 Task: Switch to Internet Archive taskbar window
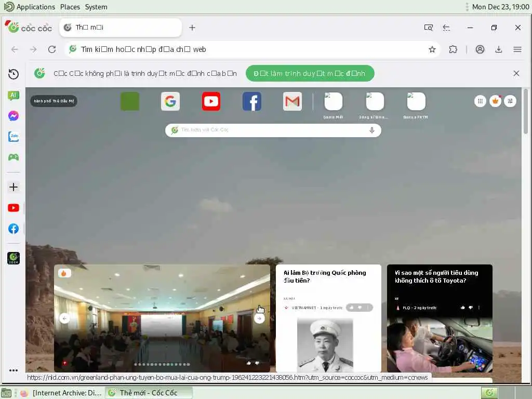pos(61,393)
